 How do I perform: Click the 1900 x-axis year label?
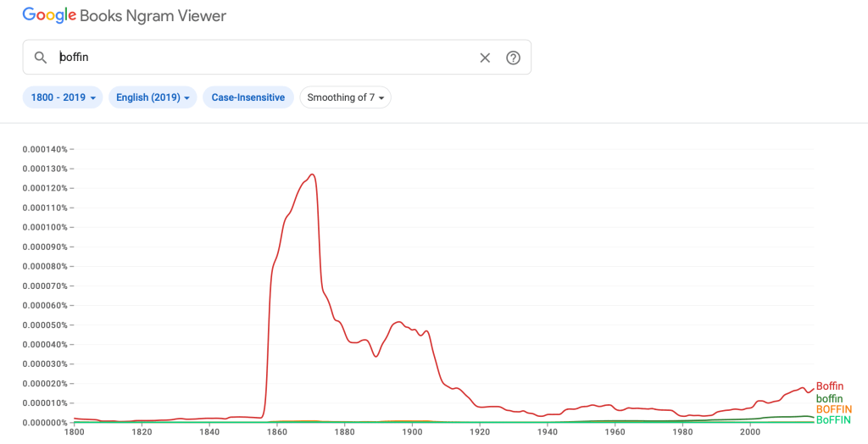pyautogui.click(x=412, y=432)
